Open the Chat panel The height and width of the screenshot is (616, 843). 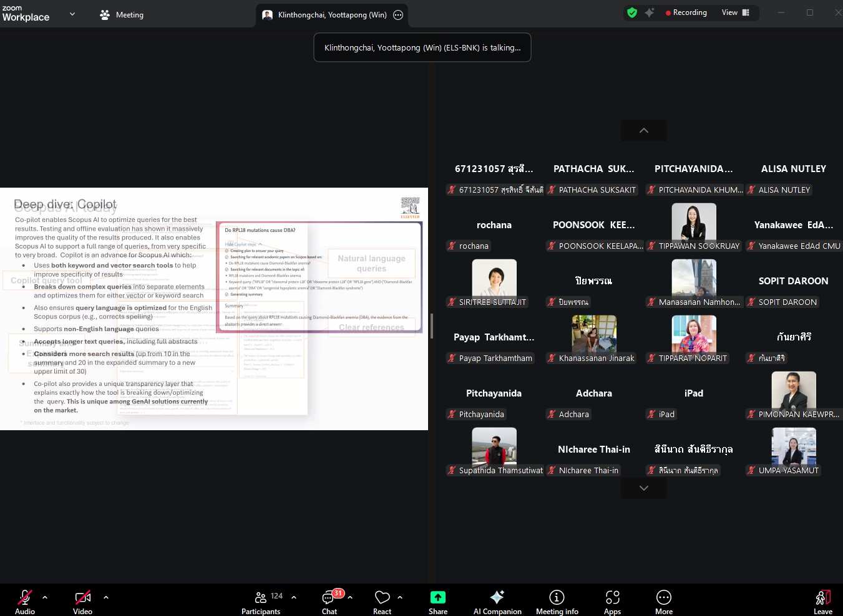(x=329, y=602)
